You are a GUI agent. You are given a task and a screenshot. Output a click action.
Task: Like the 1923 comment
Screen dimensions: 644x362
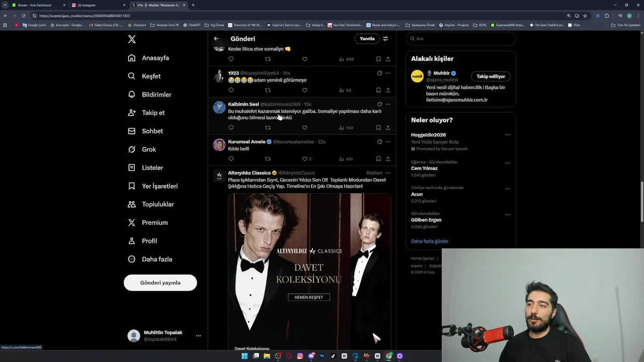coord(304,90)
